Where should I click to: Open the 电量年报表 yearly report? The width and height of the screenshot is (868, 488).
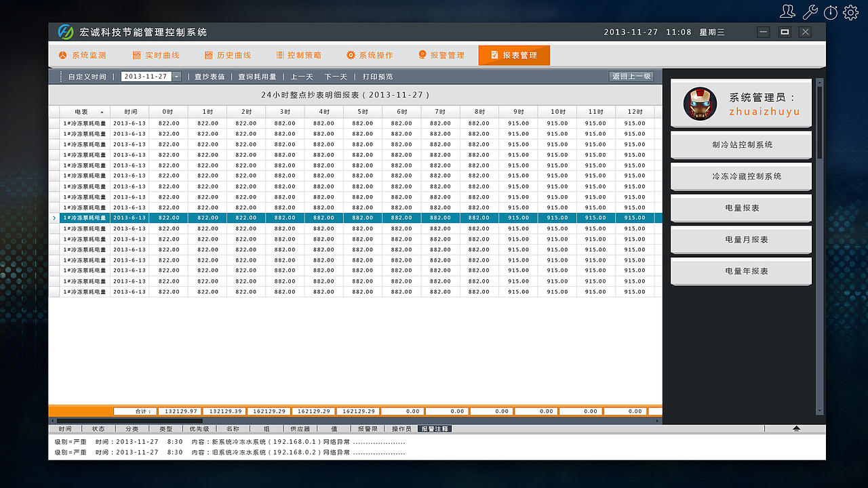[x=741, y=271]
